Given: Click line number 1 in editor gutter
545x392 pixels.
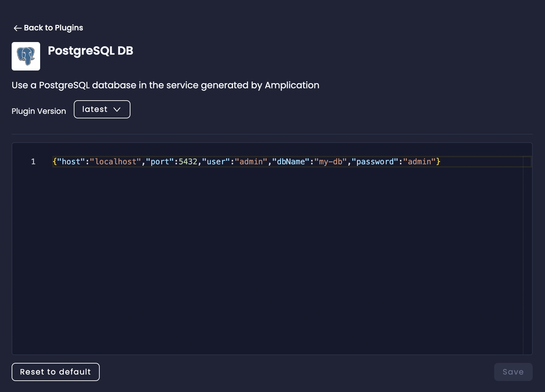Looking at the screenshot, I should coord(33,162).
